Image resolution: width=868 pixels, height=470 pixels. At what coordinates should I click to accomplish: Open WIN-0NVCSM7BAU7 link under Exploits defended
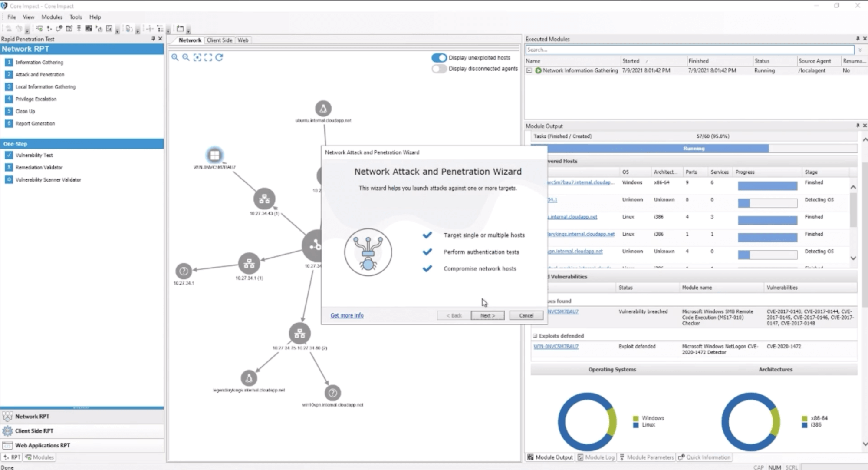[556, 346]
